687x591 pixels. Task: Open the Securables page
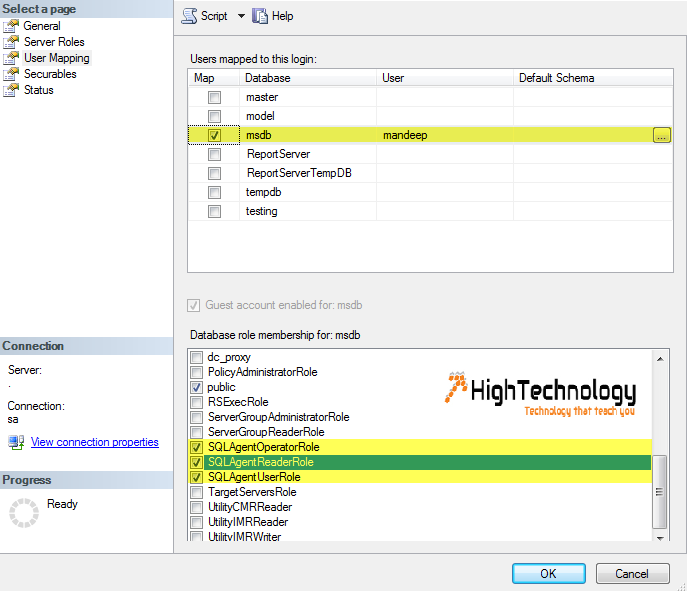(50, 74)
